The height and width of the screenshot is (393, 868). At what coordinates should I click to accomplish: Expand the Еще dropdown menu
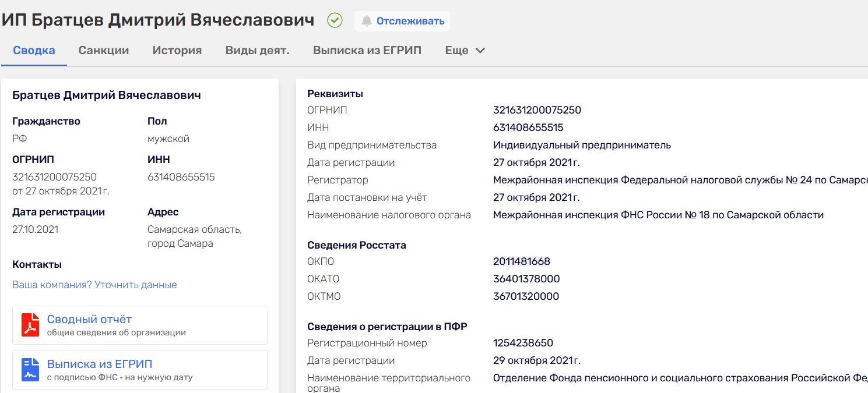pyautogui.click(x=465, y=50)
